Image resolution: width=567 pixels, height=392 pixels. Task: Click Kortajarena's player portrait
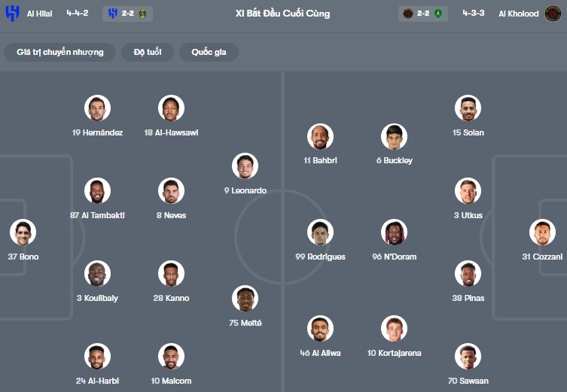click(394, 329)
